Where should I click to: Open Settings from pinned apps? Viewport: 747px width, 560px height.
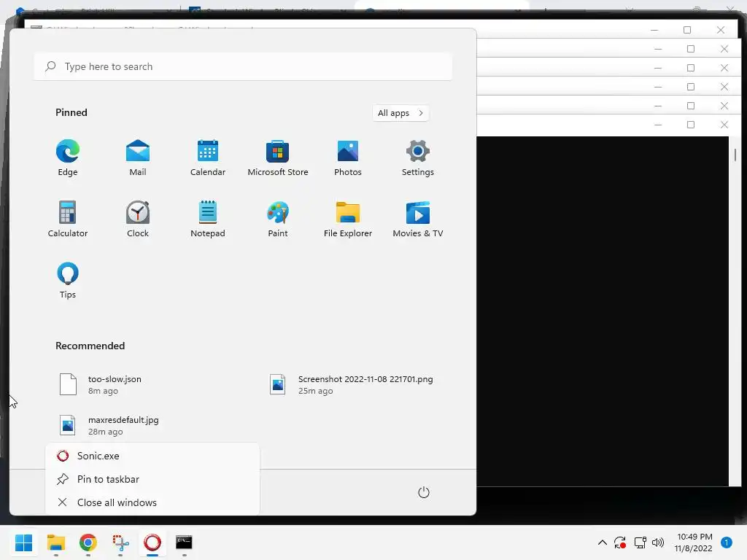418,158
